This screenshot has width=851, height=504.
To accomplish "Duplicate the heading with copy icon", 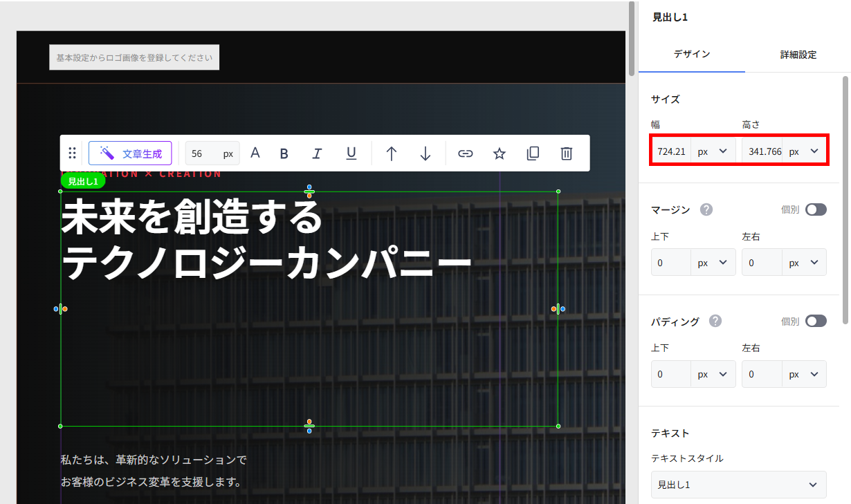I will coord(533,153).
